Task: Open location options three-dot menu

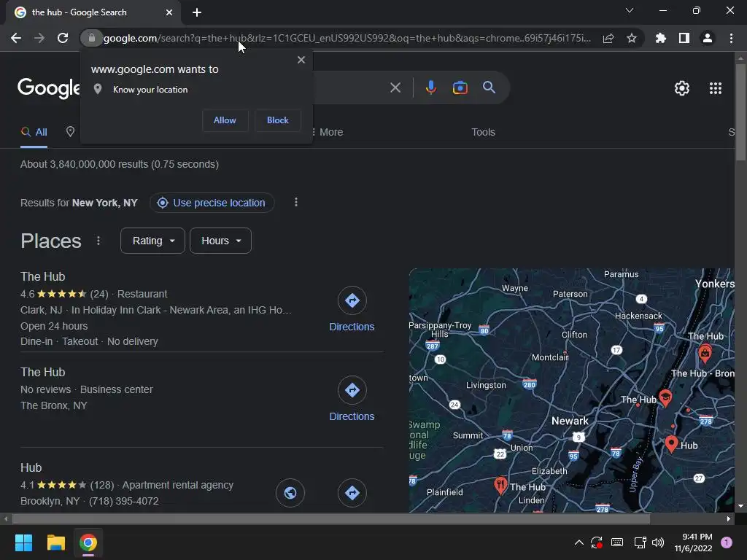Action: click(x=296, y=203)
